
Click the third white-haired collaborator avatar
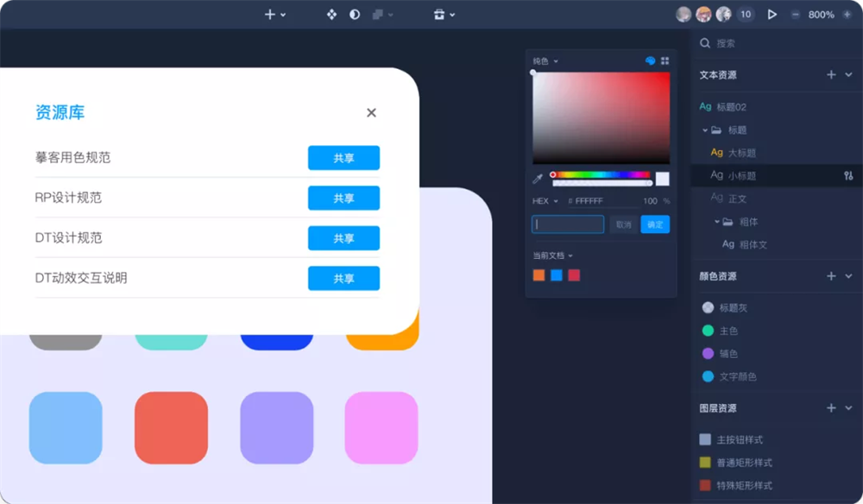723,15
